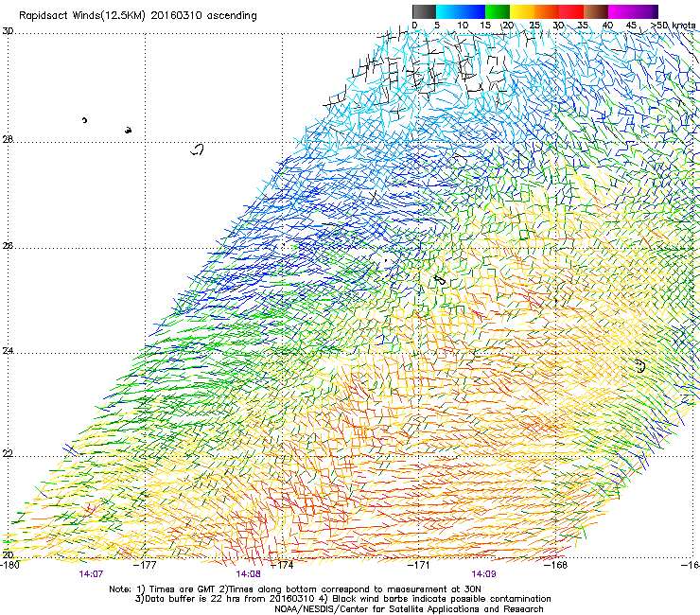
Task: Click the '-168' longitude axis label
Action: point(556,565)
